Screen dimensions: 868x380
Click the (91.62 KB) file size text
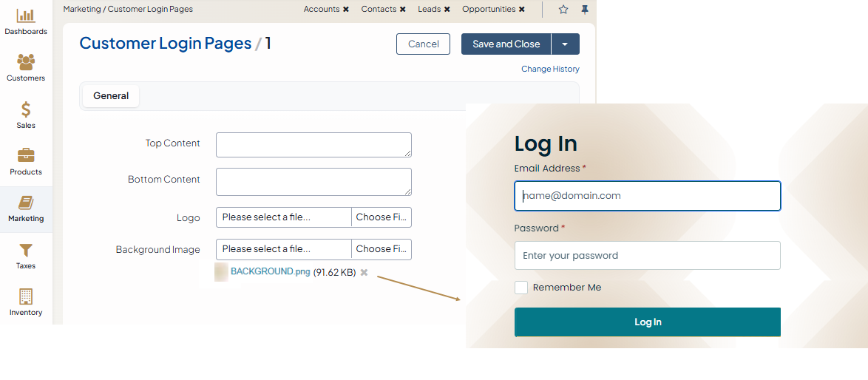pos(334,272)
